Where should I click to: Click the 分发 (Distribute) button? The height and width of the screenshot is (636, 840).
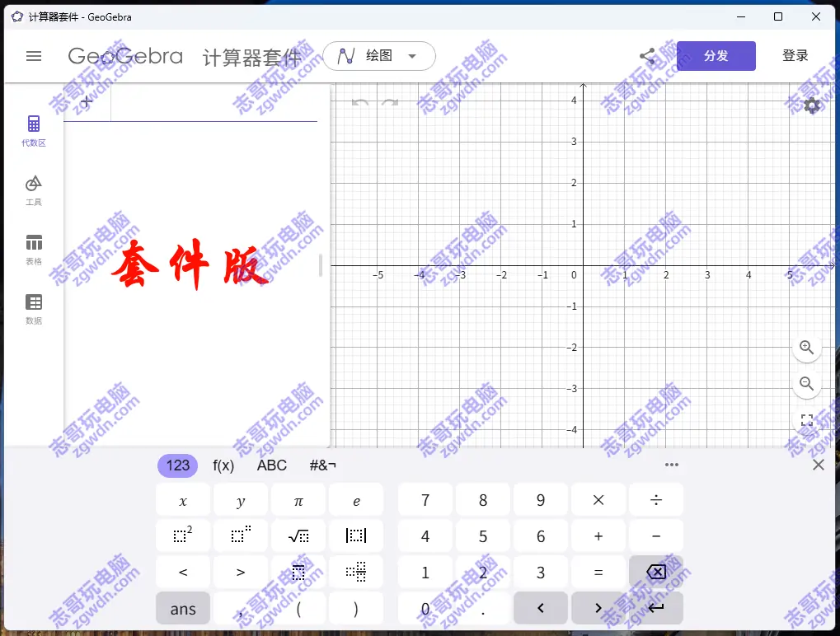tap(716, 55)
